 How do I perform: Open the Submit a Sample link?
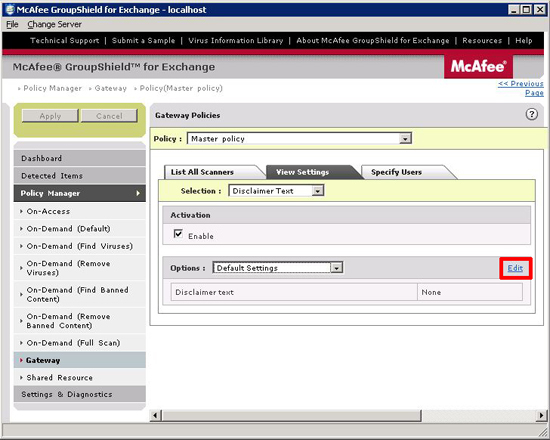tap(143, 40)
